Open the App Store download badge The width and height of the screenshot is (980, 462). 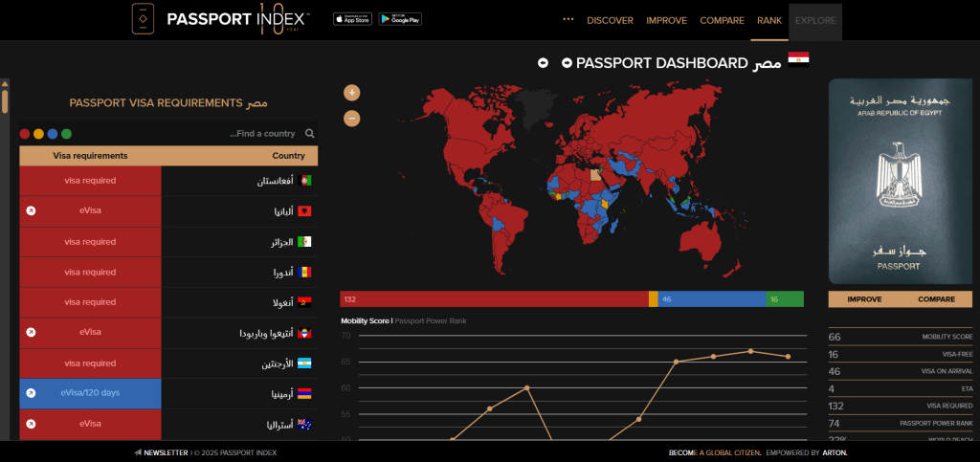tap(352, 19)
